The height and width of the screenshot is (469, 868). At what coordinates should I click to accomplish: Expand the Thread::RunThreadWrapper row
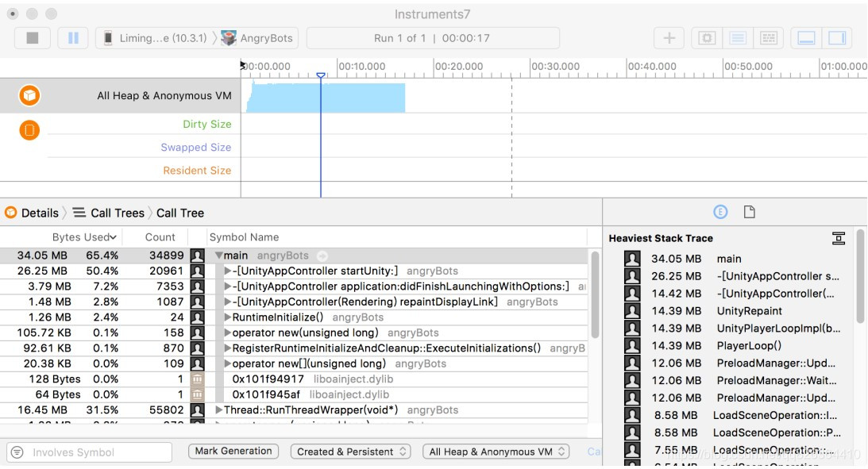pos(219,410)
